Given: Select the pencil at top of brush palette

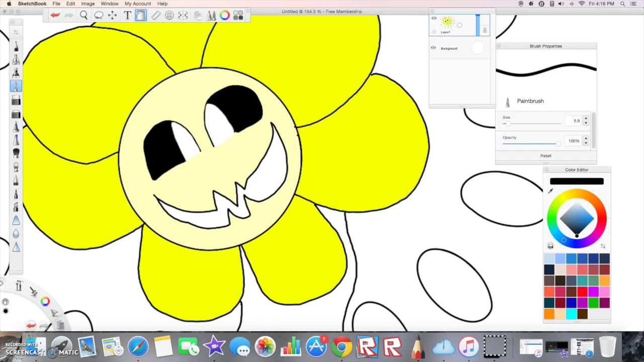Looking at the screenshot, I should (x=16, y=46).
